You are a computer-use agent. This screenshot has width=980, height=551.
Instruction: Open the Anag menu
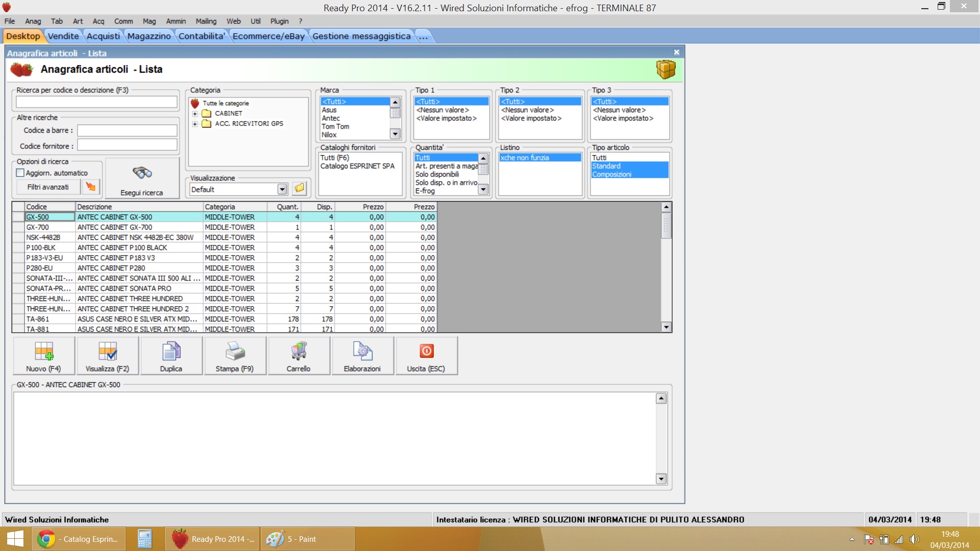[x=33, y=21]
